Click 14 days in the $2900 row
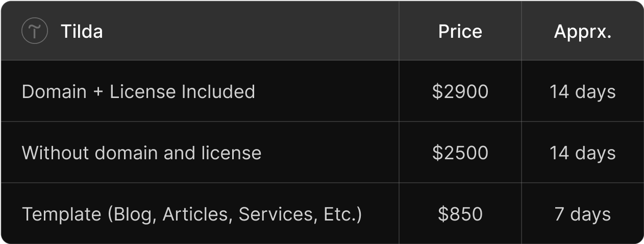This screenshot has width=644, height=244. coord(582,92)
